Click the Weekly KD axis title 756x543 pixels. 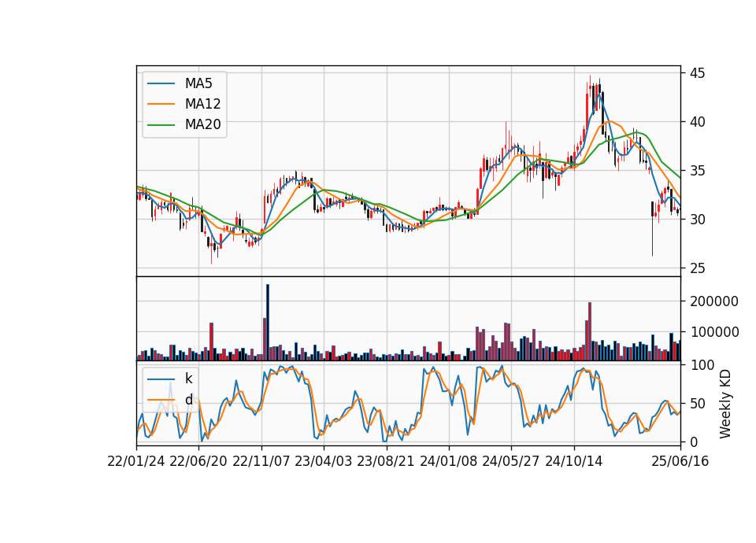(x=725, y=404)
